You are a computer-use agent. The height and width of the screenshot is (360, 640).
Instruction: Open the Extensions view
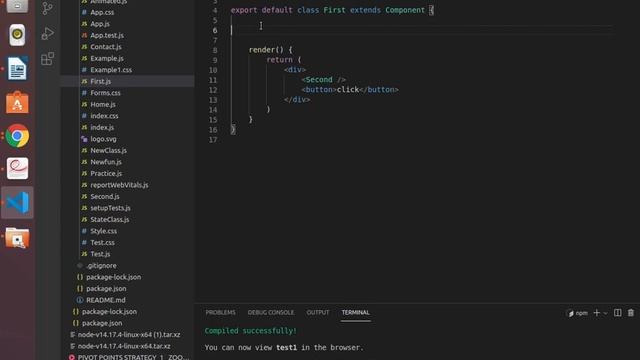(x=47, y=59)
